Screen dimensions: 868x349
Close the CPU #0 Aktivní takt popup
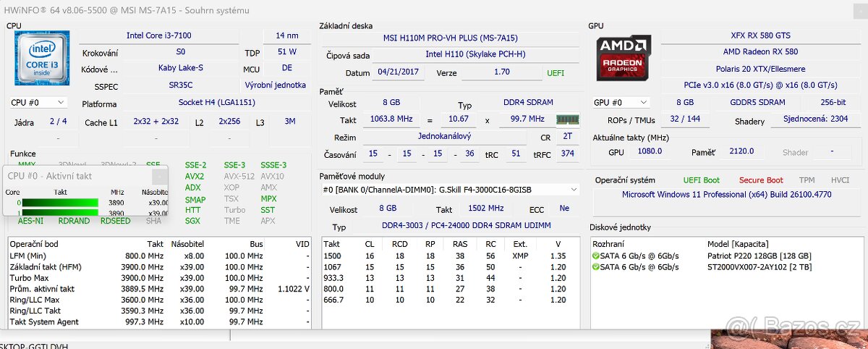[x=158, y=176]
